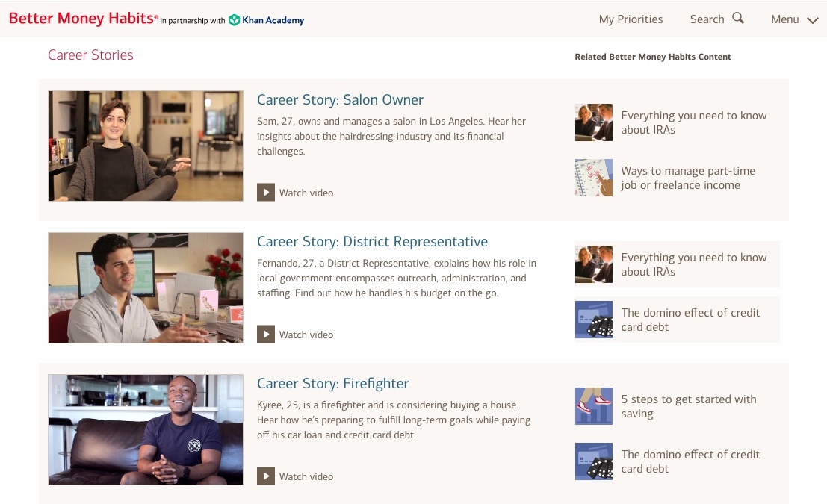This screenshot has height=504, width=827.
Task: Click the Search magnifying glass icon
Action: point(738,19)
